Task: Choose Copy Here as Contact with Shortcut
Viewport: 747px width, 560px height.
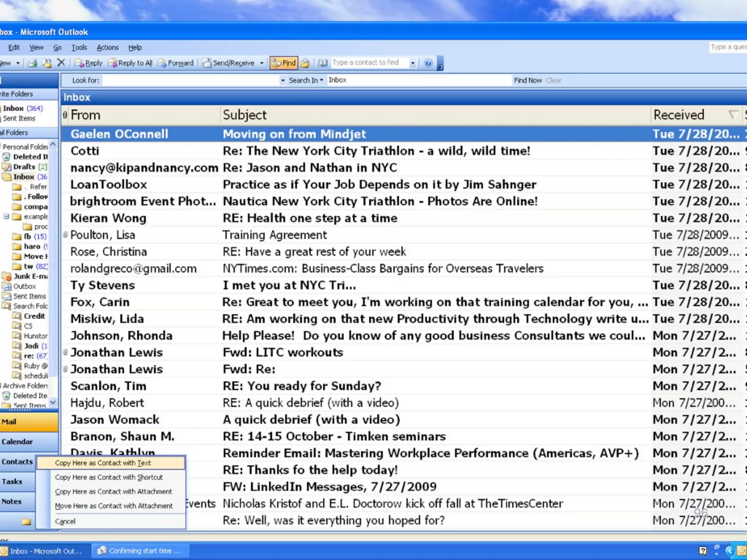Action: click(109, 477)
